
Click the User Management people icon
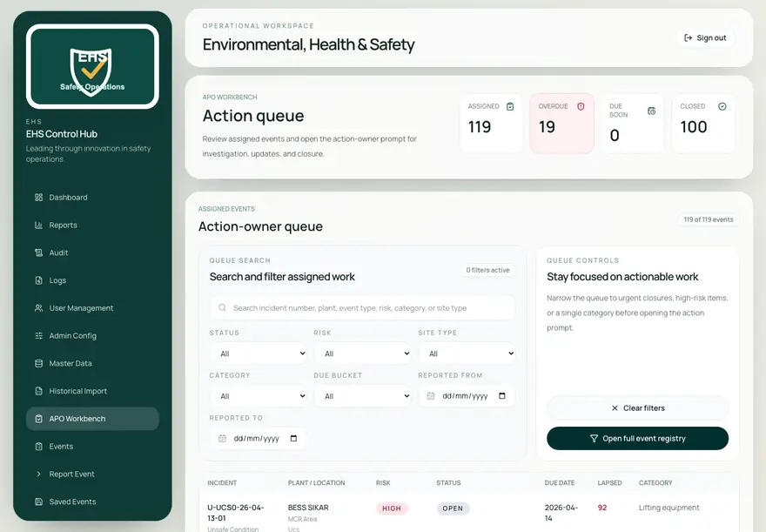(38, 308)
